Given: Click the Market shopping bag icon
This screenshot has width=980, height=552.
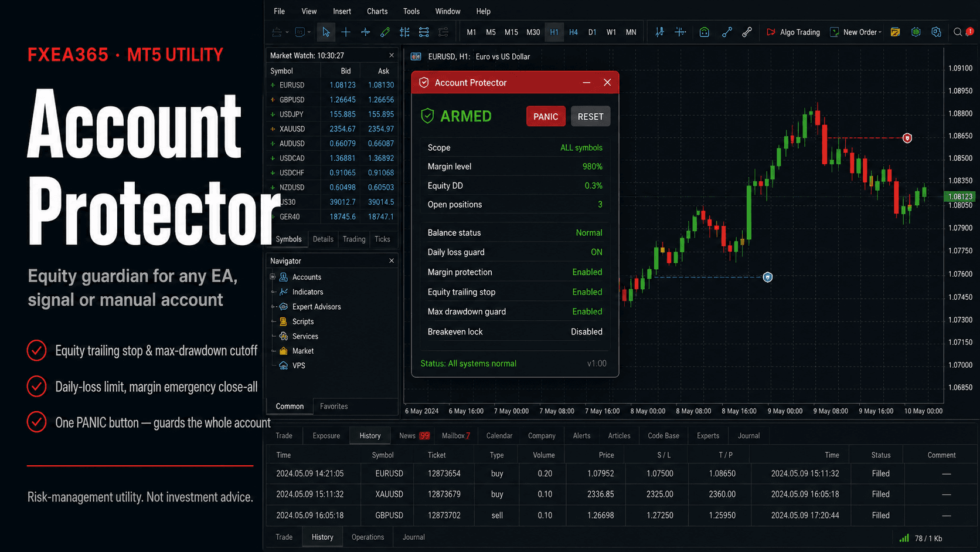Looking at the screenshot, I should (705, 32).
